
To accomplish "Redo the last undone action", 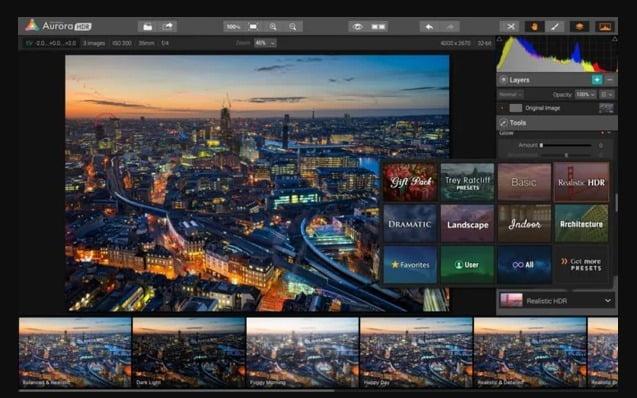I will click(x=450, y=27).
